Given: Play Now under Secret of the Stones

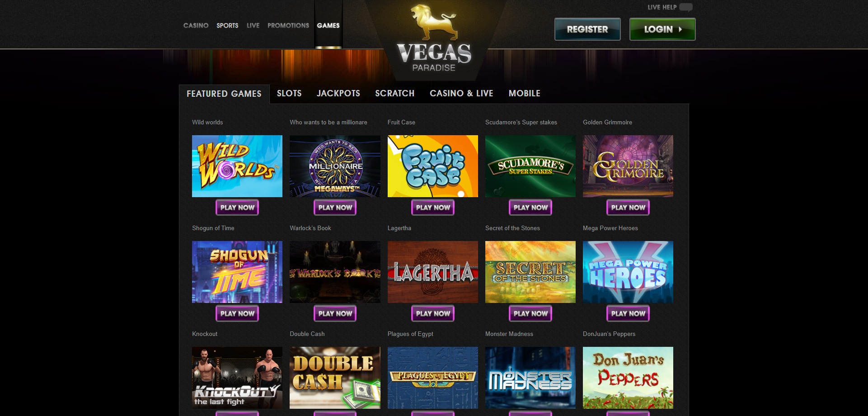Looking at the screenshot, I should click(x=530, y=313).
